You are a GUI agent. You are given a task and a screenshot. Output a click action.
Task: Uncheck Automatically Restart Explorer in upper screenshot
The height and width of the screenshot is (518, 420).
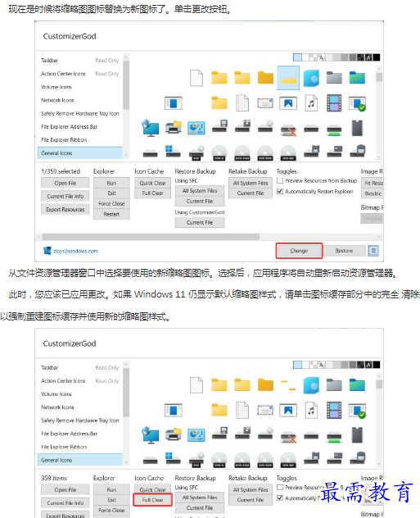[x=280, y=191]
